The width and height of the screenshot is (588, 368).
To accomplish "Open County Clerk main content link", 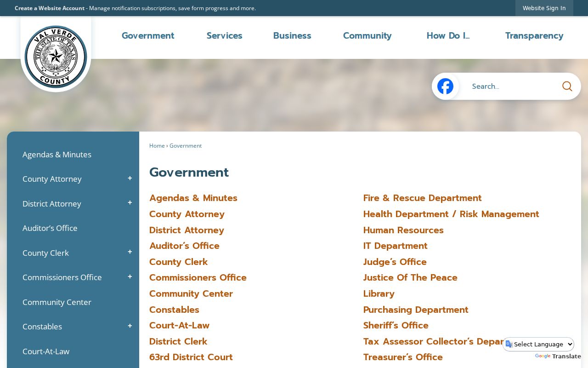I will coord(179,262).
